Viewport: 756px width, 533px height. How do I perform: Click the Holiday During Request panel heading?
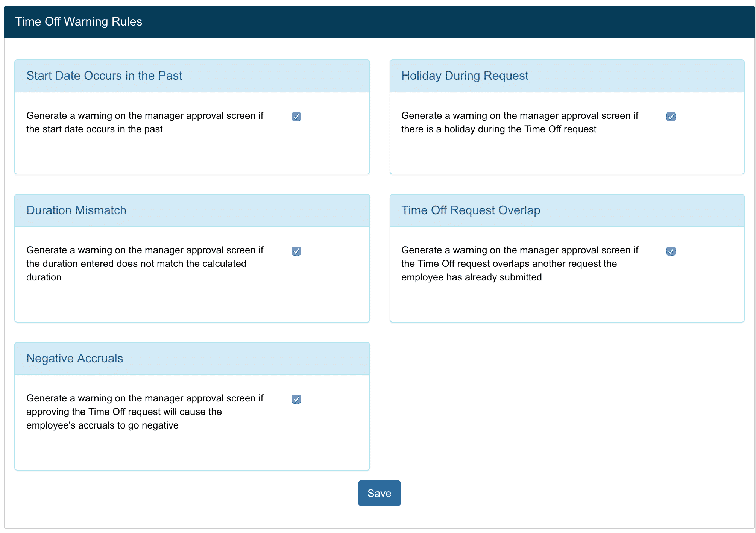pyautogui.click(x=465, y=76)
